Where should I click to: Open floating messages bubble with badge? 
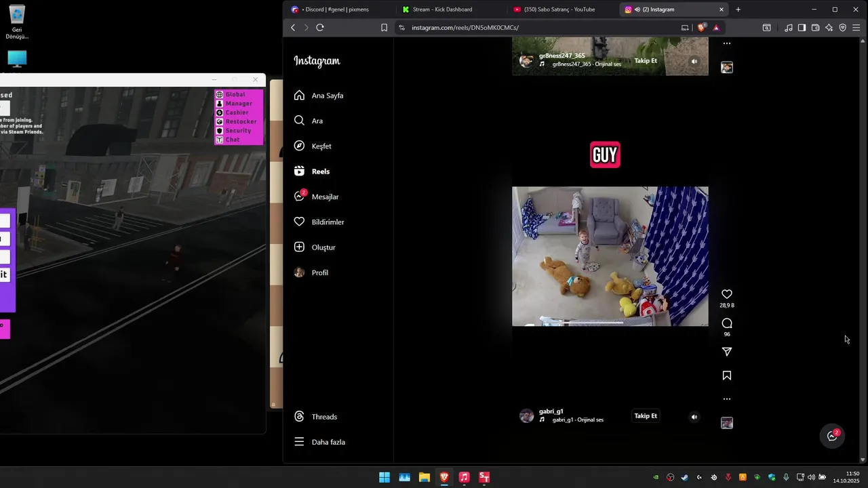point(833,436)
